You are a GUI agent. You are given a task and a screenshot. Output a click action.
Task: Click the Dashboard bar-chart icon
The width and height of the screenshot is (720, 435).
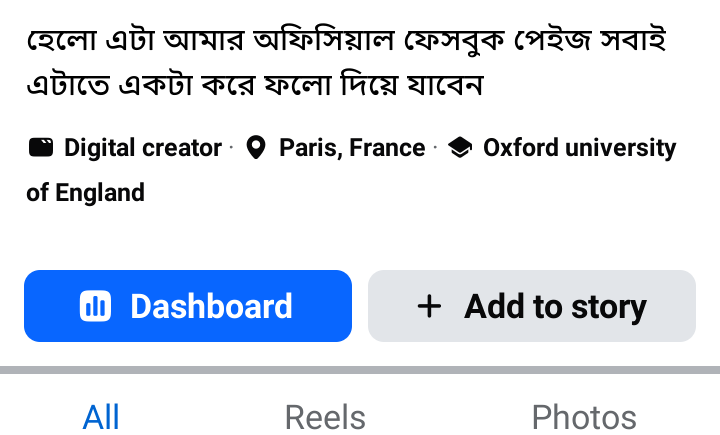click(95, 307)
